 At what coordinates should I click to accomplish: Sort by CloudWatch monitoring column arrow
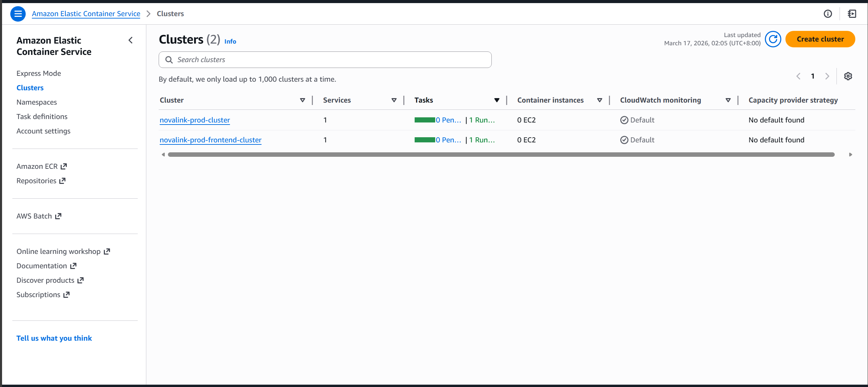728,100
